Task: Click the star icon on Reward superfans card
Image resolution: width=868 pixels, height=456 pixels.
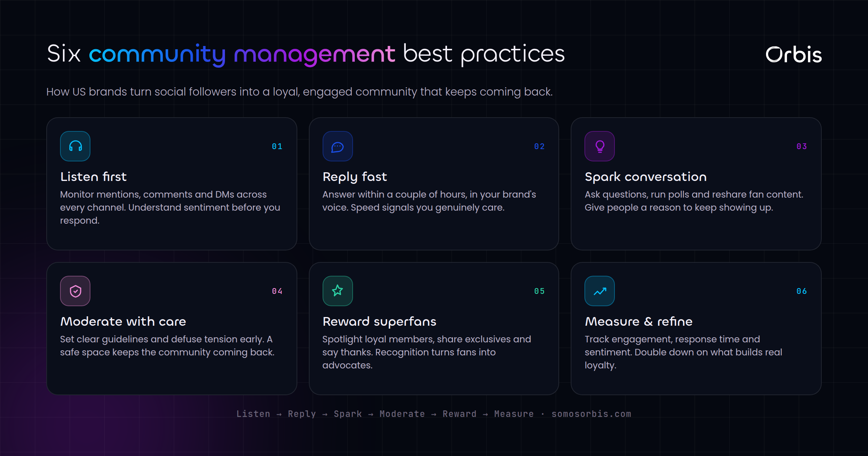Action: point(337,291)
